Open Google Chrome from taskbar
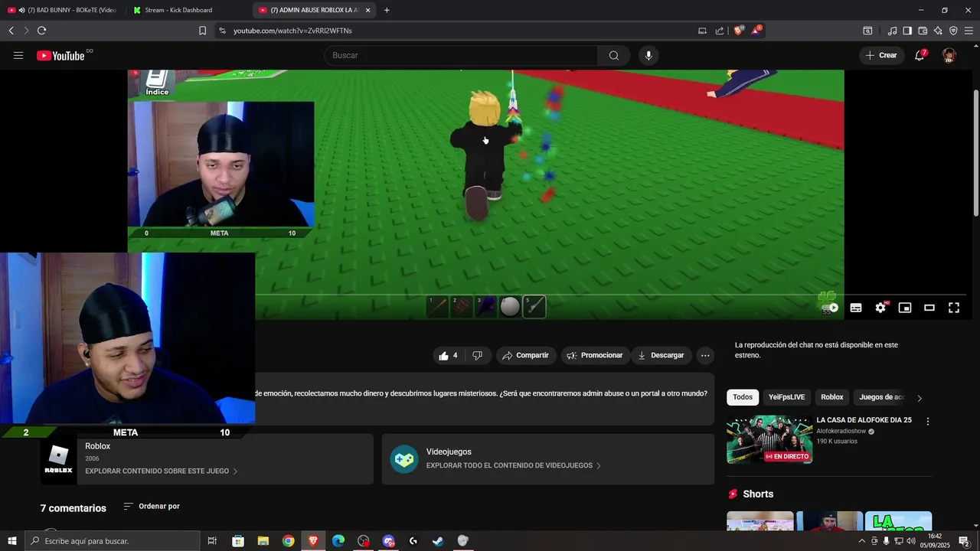Image resolution: width=980 pixels, height=551 pixels. [288, 541]
